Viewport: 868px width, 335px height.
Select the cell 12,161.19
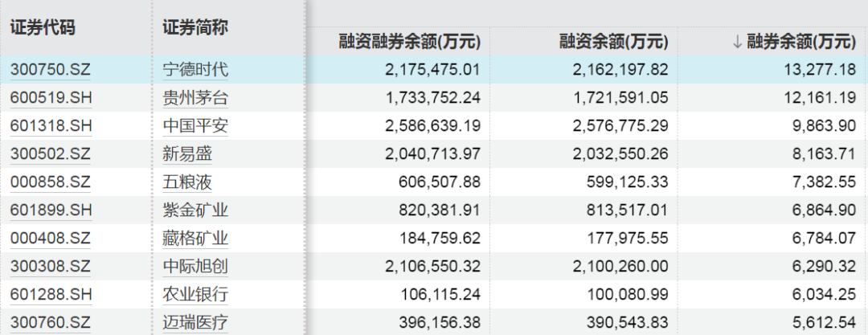pos(821,98)
